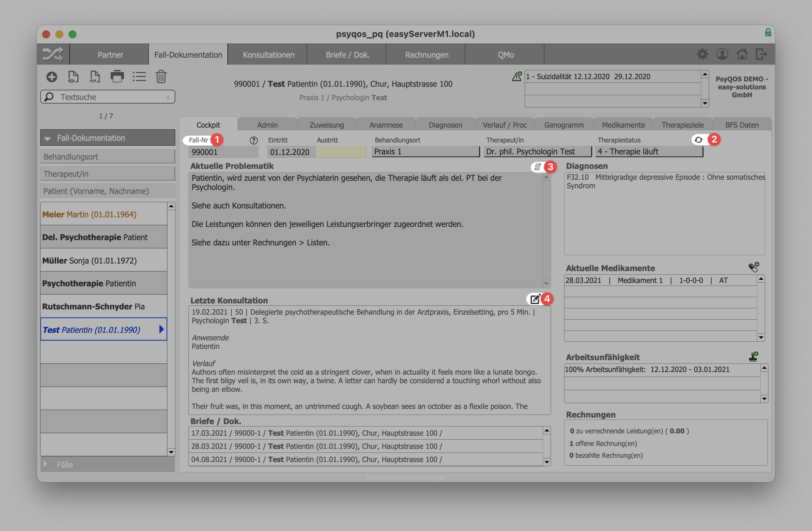Screen dimensions: 812x531
Task: Open the QMo module tab
Action: point(505,55)
